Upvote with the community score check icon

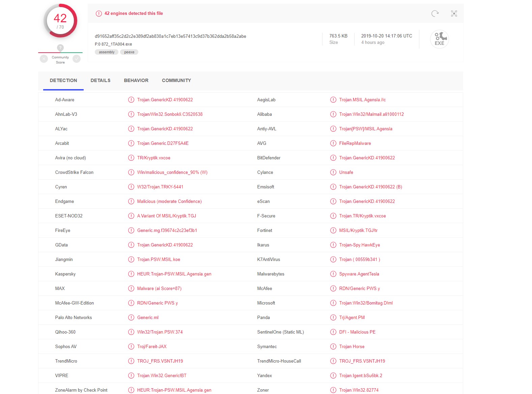click(77, 59)
